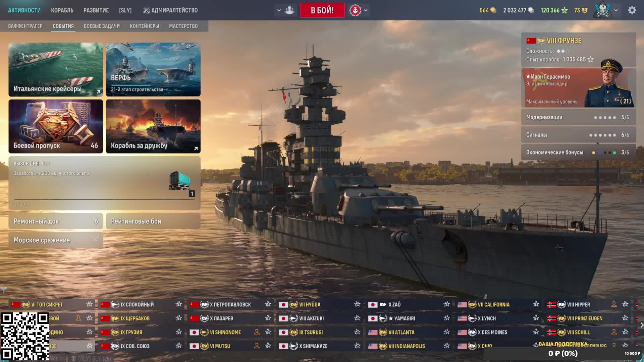Switch to the БОЕВЫЕ ЗАДАЧИ tab

102,26
